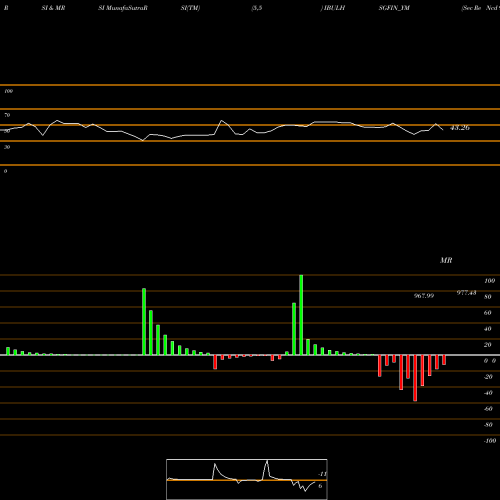500x500 pixels.
Task: Click the value 967.99 in MR panel
Action: [424, 296]
